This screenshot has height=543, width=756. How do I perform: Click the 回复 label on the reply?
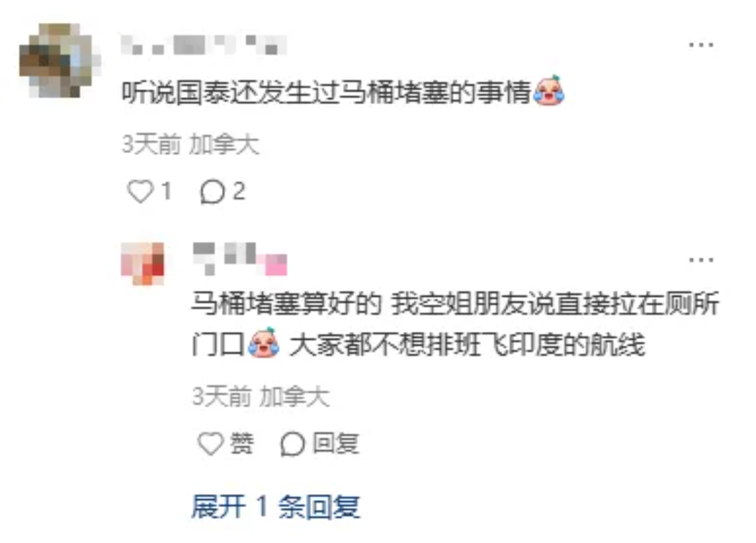[x=335, y=443]
